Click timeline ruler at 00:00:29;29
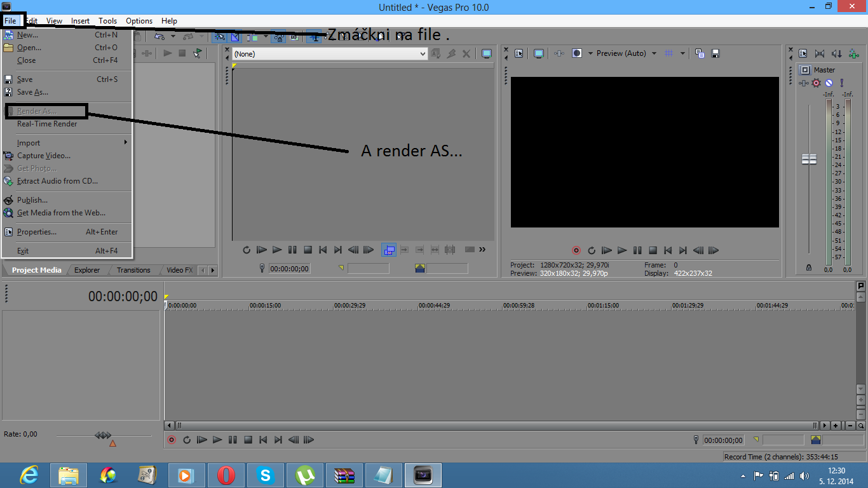This screenshot has height=488, width=868. coord(349,306)
